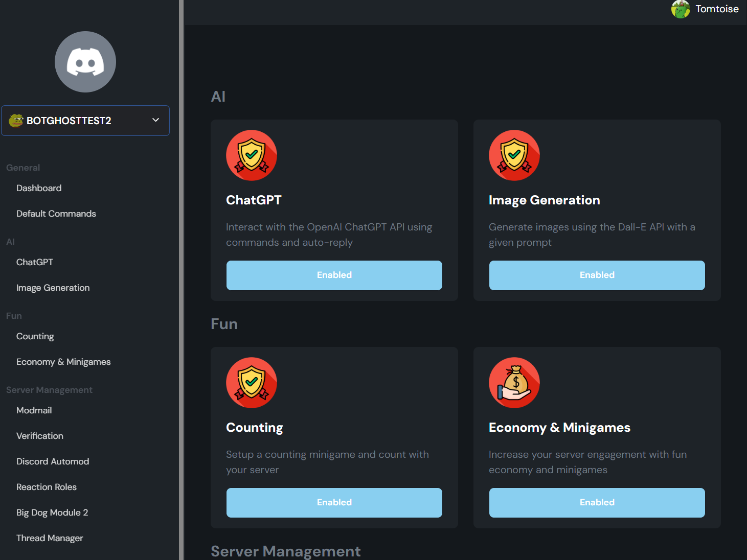The image size is (747, 560).
Task: Click the Counting module shield icon
Action: (x=252, y=382)
